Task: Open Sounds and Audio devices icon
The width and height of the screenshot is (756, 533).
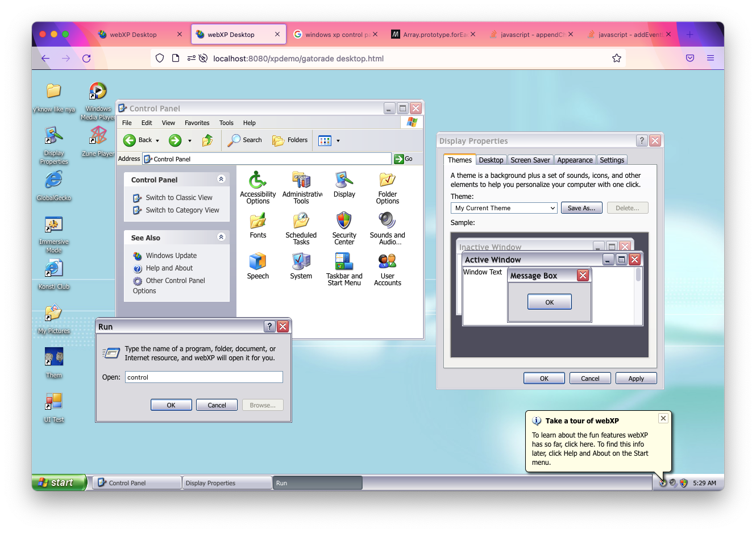Action: (x=387, y=221)
